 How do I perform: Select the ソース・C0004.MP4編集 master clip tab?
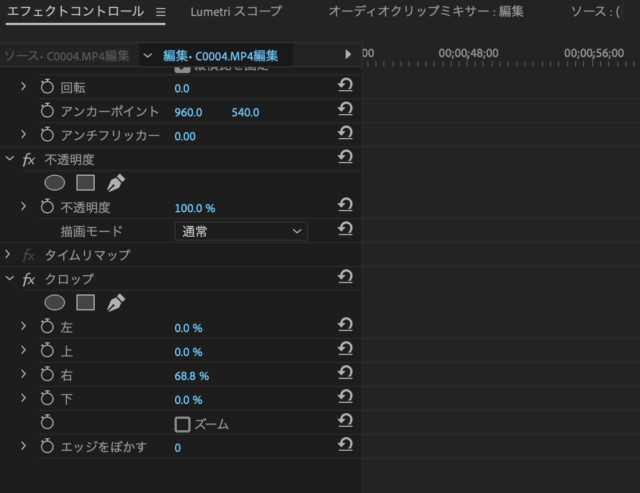67,56
